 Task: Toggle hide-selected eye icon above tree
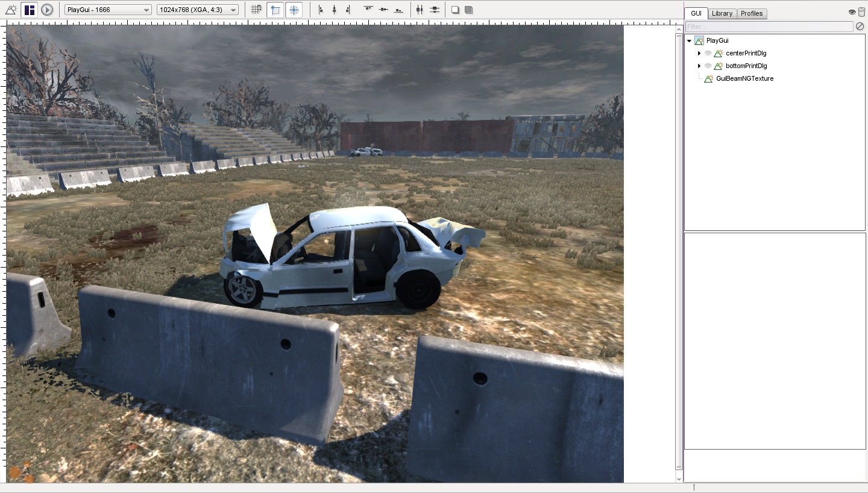852,12
